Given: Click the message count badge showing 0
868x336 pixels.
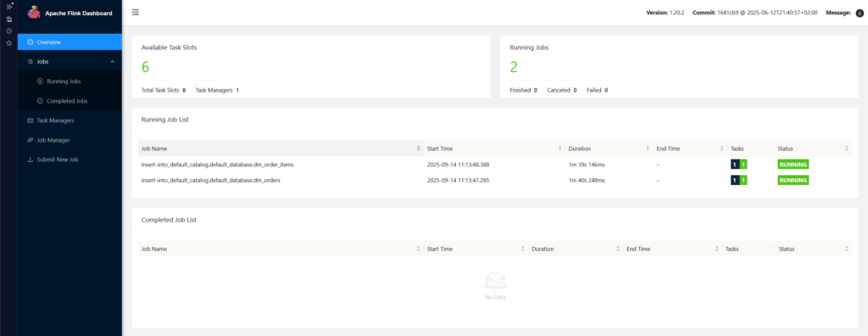Looking at the screenshot, I should 860,13.
